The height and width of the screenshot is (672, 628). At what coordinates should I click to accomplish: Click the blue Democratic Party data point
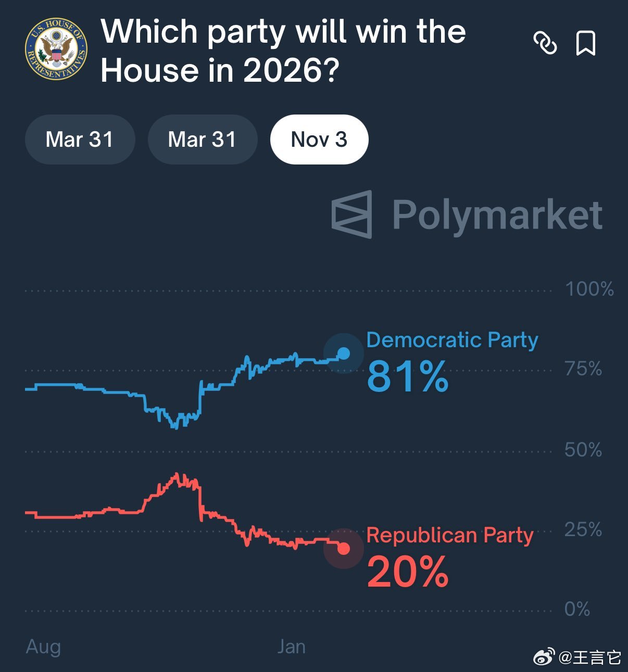[x=344, y=353]
